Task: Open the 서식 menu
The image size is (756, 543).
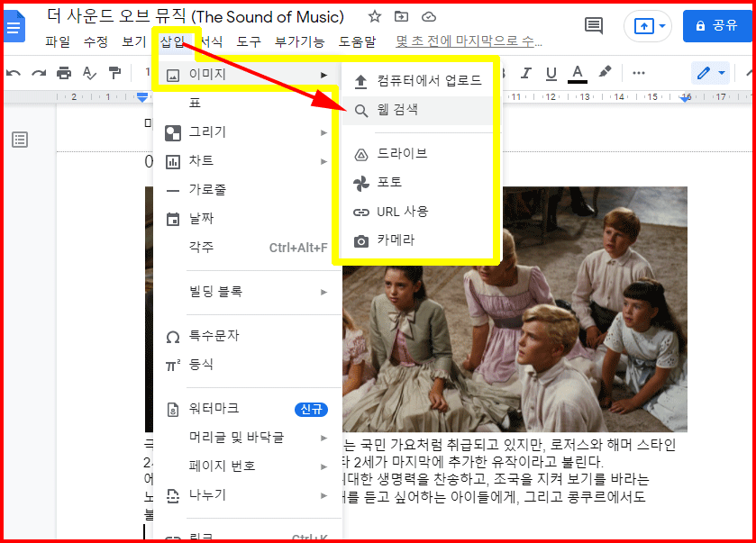Action: click(x=210, y=42)
